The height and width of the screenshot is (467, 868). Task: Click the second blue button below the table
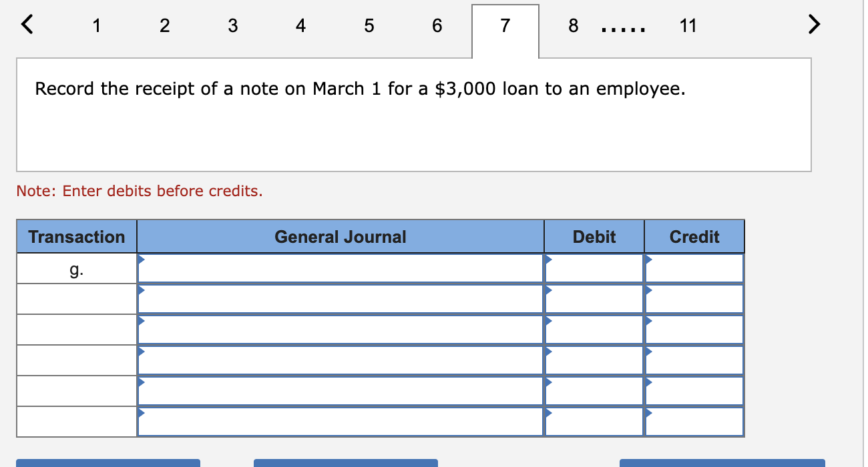tap(346, 464)
